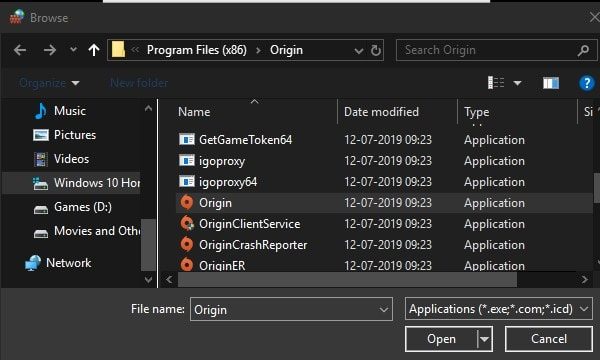Click the igoproxy64 application icon
Screen dimensions: 600x360
coord(187,181)
